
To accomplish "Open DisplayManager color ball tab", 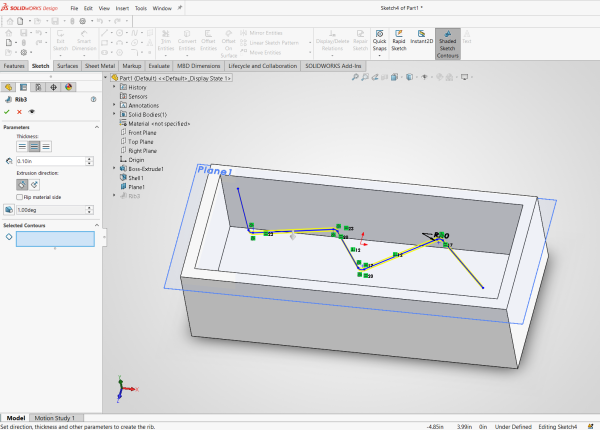I will 68,87.
